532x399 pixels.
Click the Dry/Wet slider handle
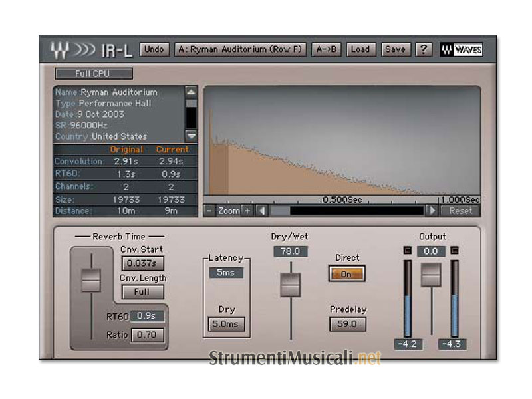tap(291, 284)
